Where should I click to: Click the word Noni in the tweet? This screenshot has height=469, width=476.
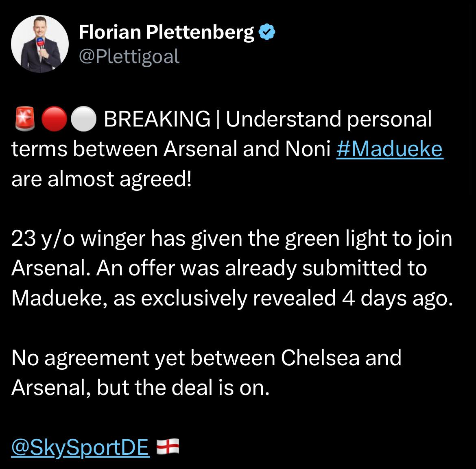click(x=307, y=149)
